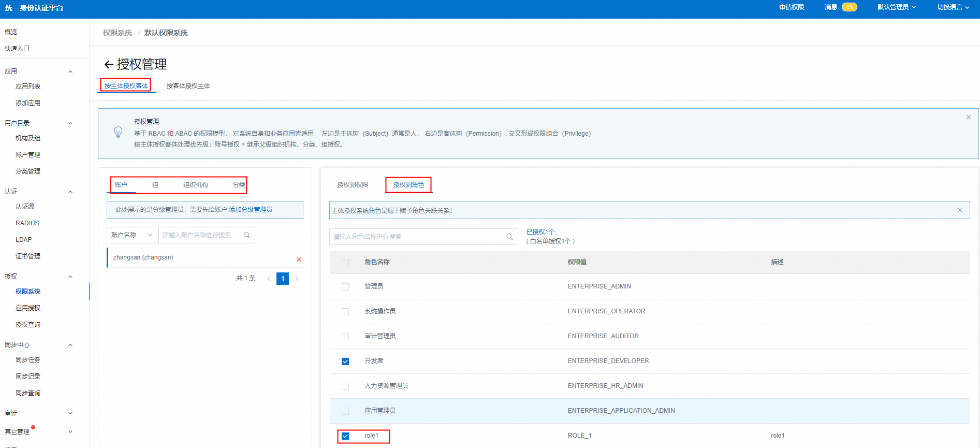Click the role name search input field
This screenshot has width=980, height=448.
pos(417,237)
